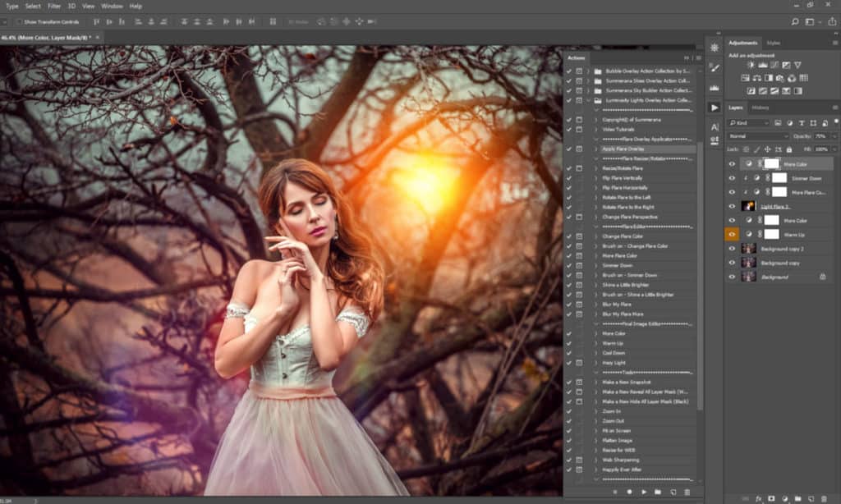Screen dimensions: 841x504
Task: Open the Filter menu
Action: point(54,6)
